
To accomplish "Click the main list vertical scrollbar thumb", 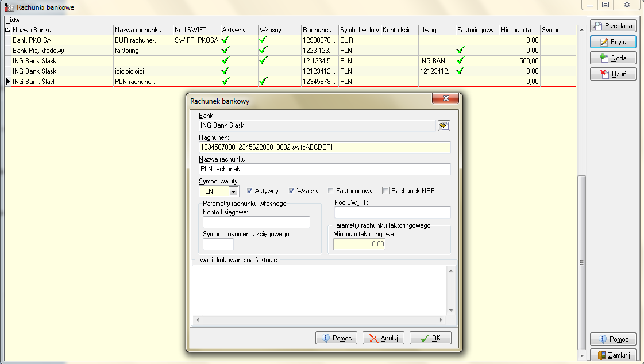I will [x=581, y=262].
